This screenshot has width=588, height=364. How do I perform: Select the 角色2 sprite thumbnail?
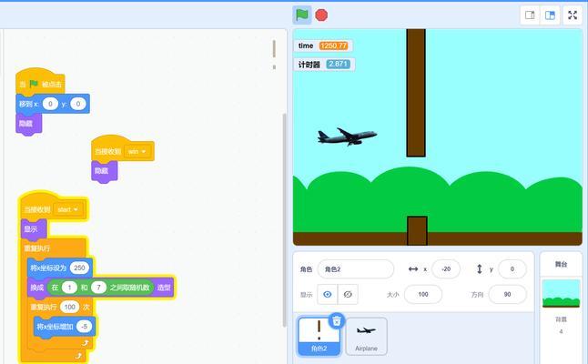[319, 337]
